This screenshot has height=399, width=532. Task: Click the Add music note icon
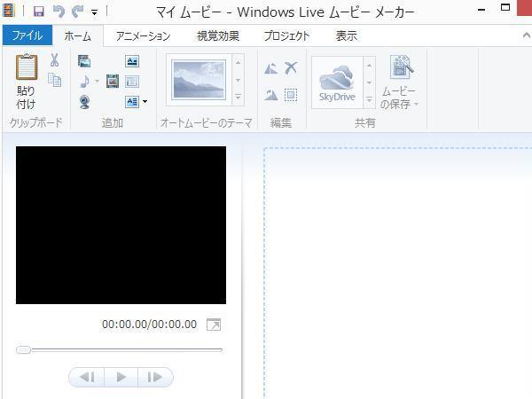click(x=85, y=82)
